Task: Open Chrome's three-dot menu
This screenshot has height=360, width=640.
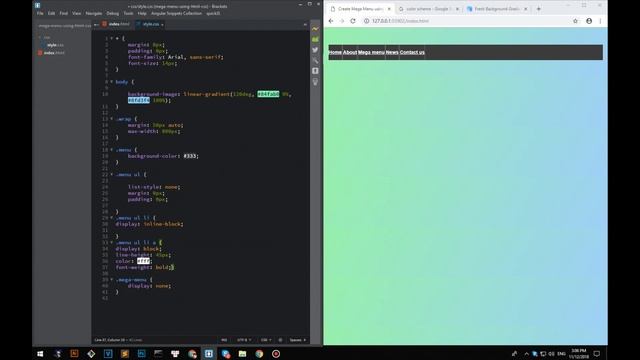Action: coord(600,21)
